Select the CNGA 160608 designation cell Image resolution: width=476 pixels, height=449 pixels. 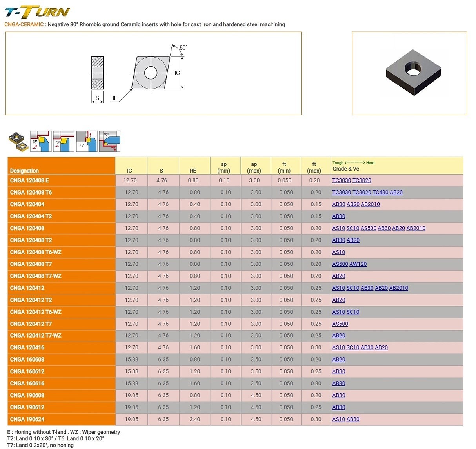coord(27,360)
